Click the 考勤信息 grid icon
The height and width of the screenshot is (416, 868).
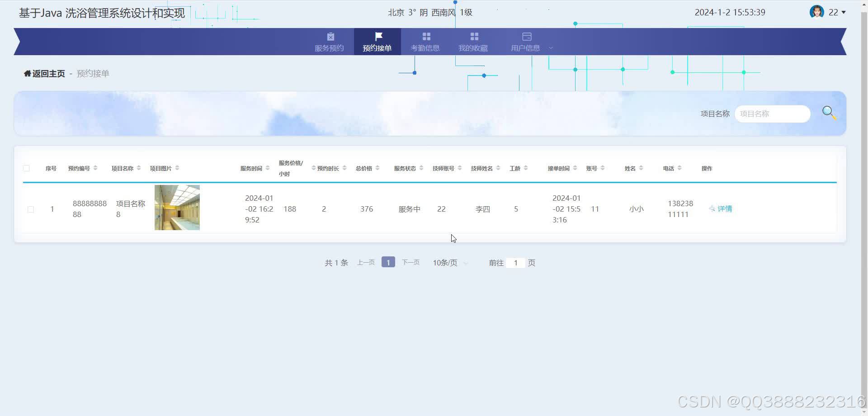tap(426, 36)
